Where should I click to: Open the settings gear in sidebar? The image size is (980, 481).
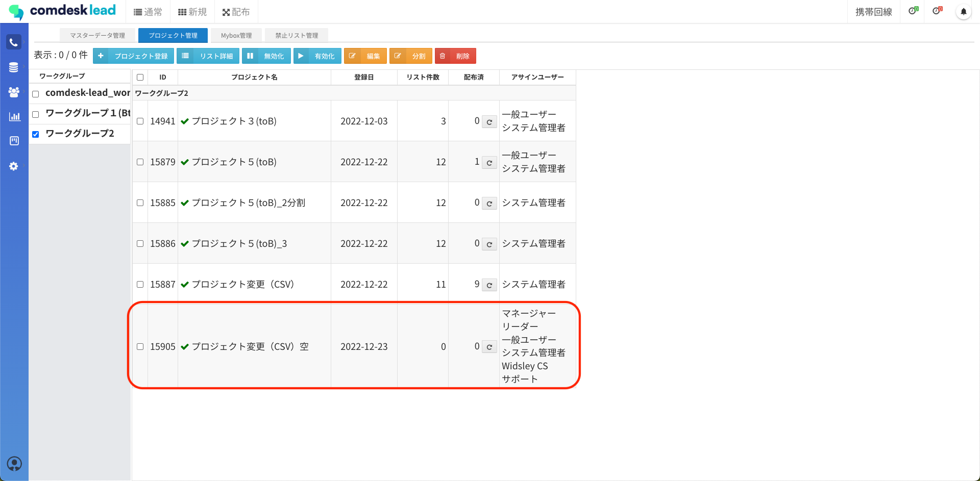[14, 166]
